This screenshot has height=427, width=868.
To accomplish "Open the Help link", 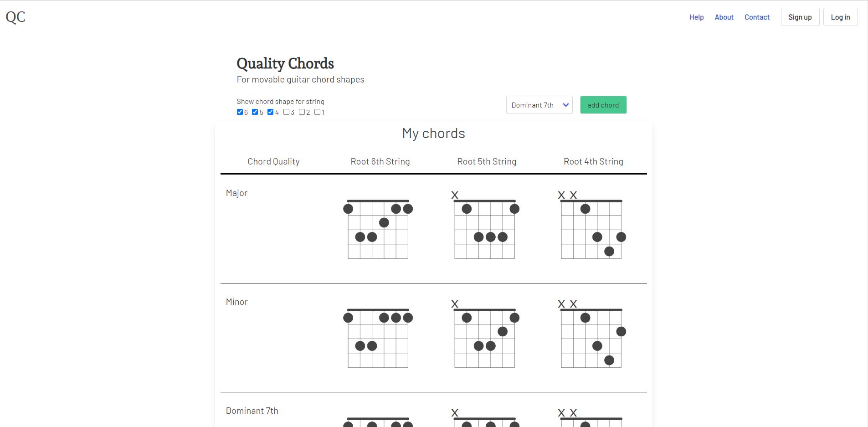I will coord(696,17).
